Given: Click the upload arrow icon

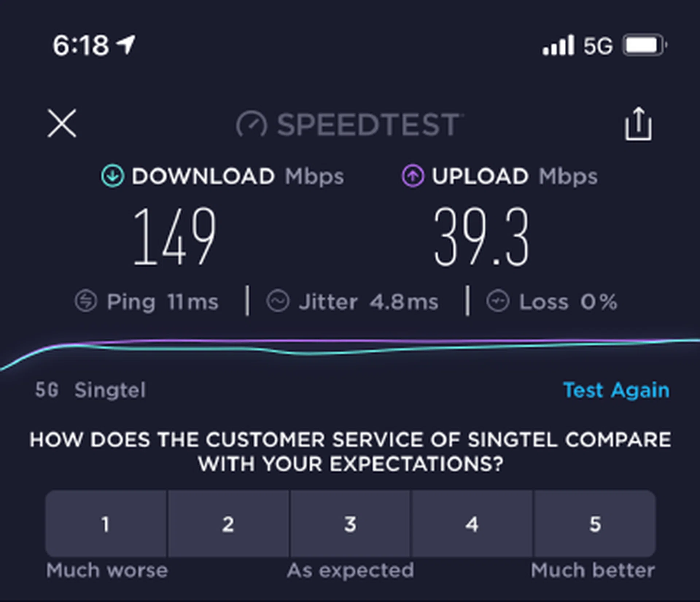Looking at the screenshot, I should (x=413, y=176).
